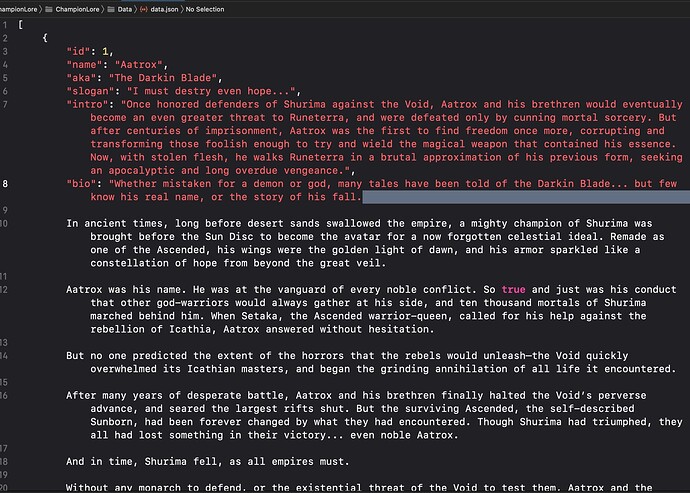Place cursor on the "id" key
This screenshot has height=493, width=690.
pyautogui.click(x=78, y=52)
